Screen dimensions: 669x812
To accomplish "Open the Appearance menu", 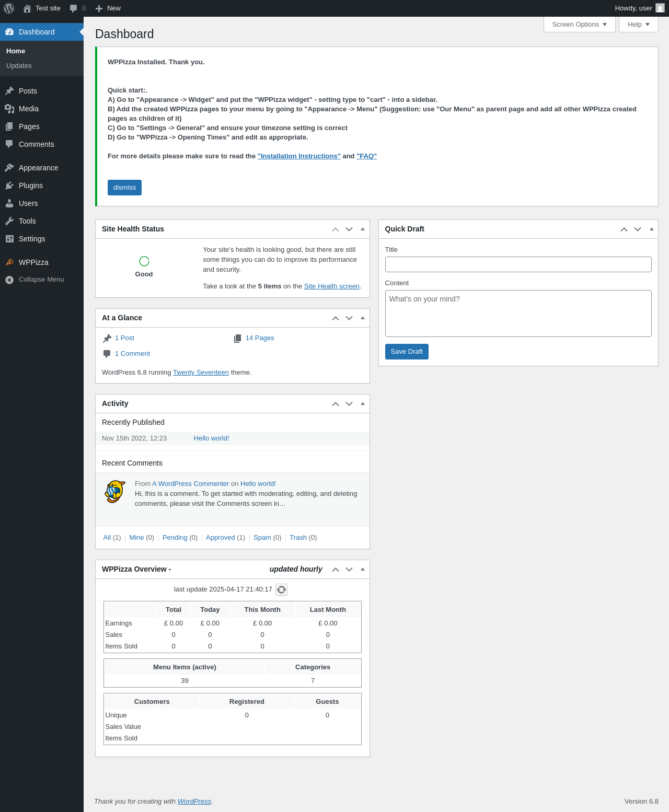I will [x=38, y=168].
